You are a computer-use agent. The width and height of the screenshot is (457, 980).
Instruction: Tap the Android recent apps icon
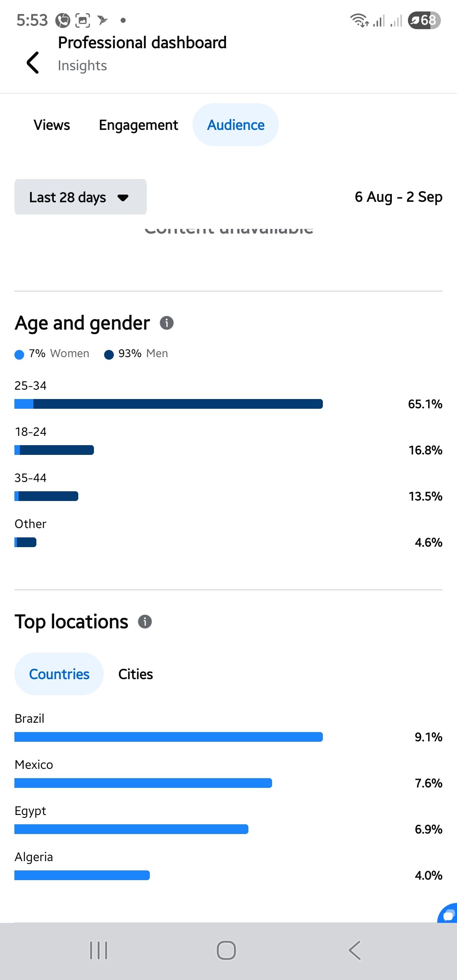[x=99, y=950]
